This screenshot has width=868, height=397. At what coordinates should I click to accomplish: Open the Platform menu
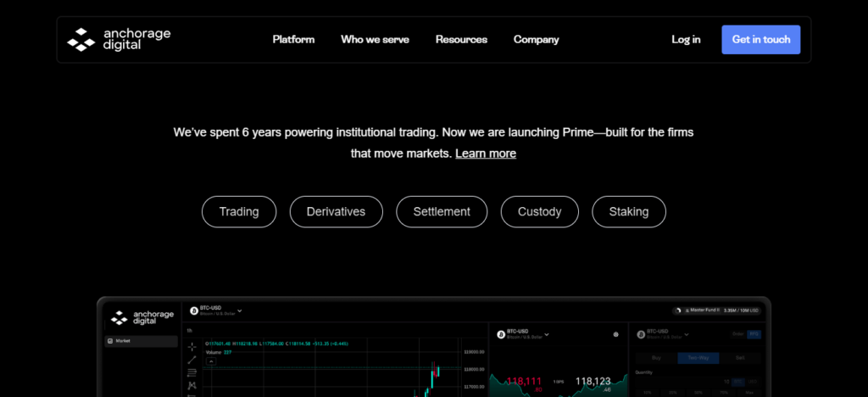click(x=293, y=39)
